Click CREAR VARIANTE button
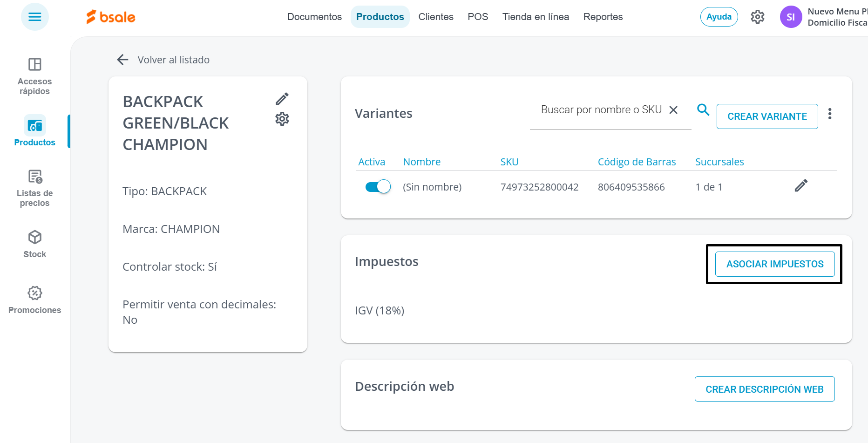This screenshot has height=443, width=868. [767, 116]
